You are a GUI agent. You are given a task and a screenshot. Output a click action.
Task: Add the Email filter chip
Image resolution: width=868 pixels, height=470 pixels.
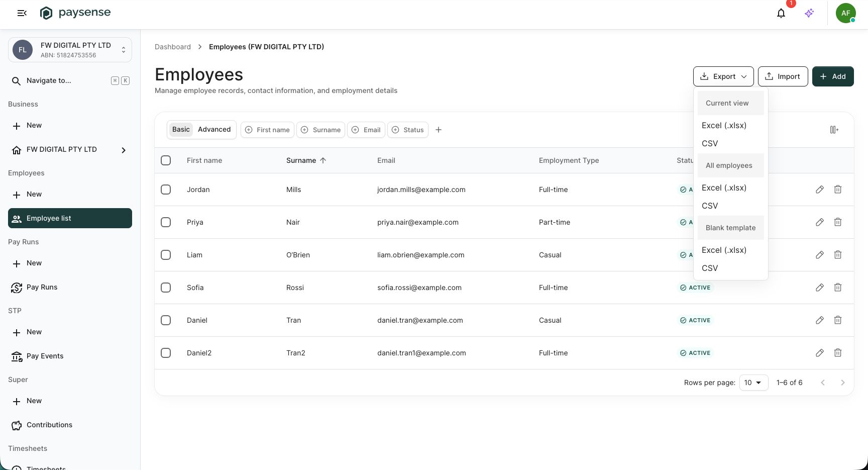pyautogui.click(x=366, y=130)
